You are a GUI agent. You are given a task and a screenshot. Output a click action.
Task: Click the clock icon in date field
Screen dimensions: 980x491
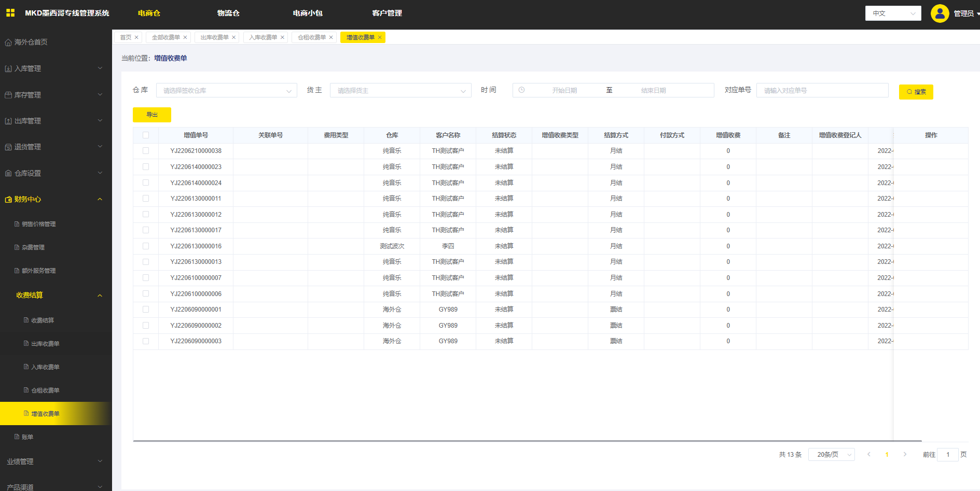(522, 90)
